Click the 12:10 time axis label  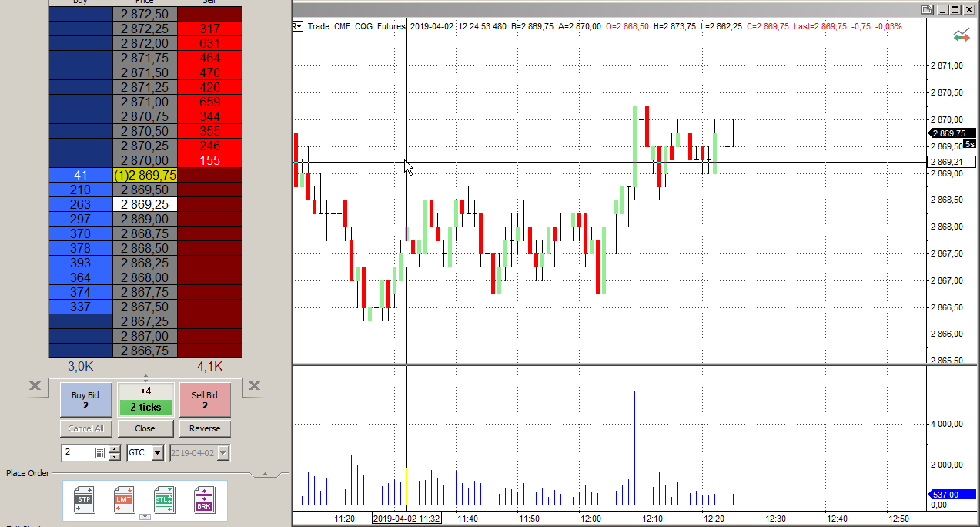[x=654, y=519]
